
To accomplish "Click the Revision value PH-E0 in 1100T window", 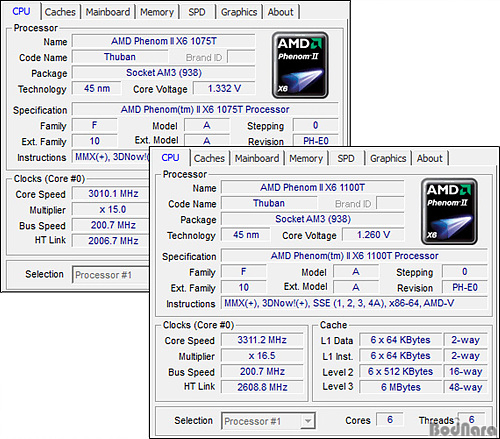I will pyautogui.click(x=465, y=287).
